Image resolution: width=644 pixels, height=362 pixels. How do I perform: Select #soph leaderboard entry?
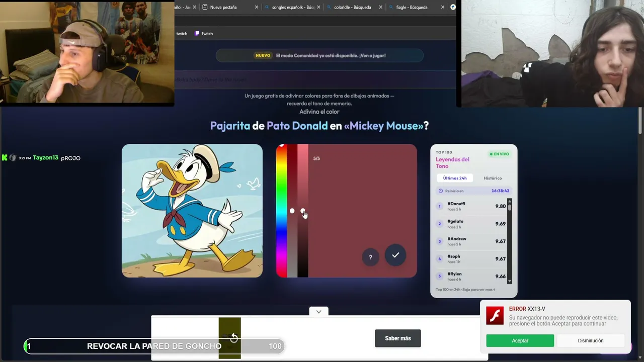[471, 259]
